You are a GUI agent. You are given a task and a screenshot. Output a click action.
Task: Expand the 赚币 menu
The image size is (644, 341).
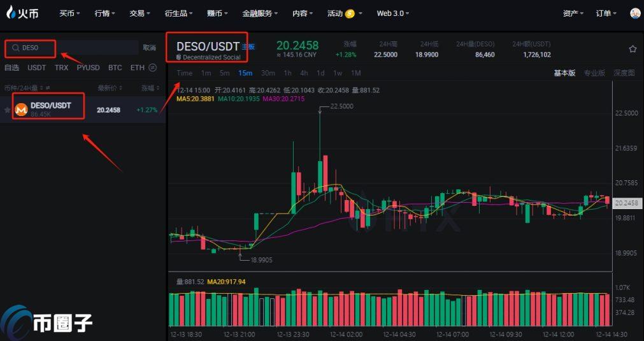(217, 13)
